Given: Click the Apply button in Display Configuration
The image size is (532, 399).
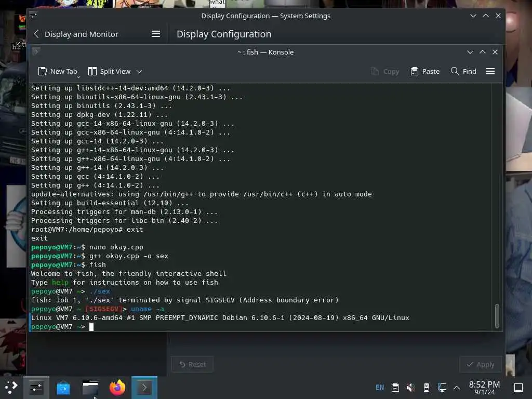Looking at the screenshot, I should [x=481, y=364].
